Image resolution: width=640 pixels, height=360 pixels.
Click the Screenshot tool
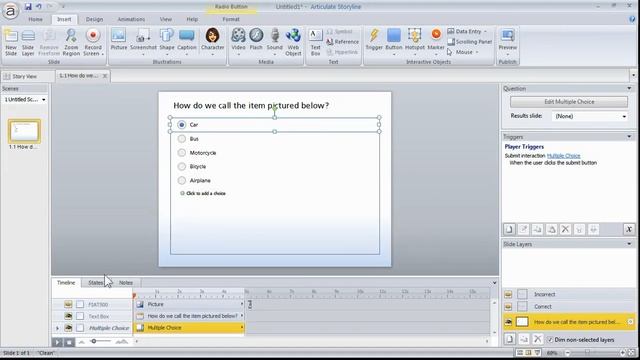click(x=143, y=42)
